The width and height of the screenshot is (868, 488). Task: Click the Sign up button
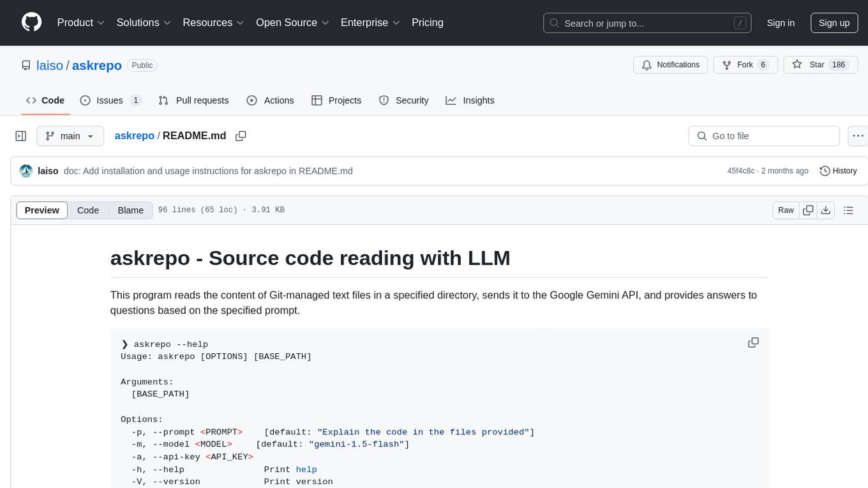(x=834, y=22)
